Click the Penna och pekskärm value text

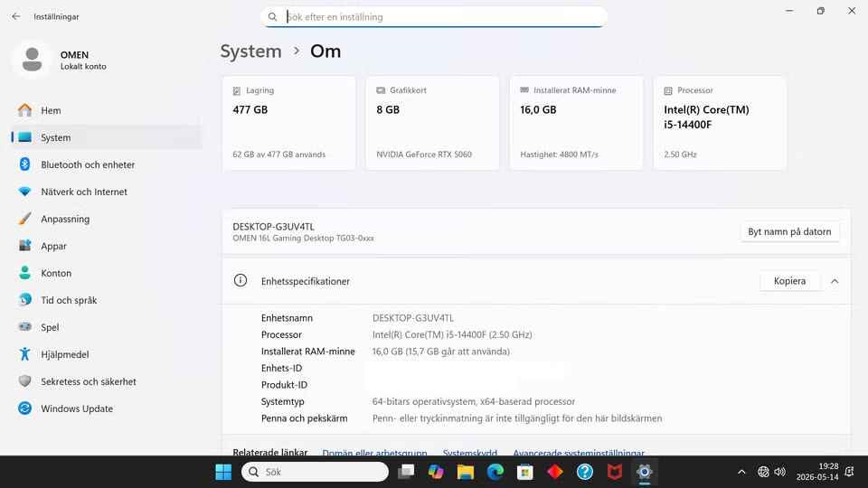coord(517,418)
